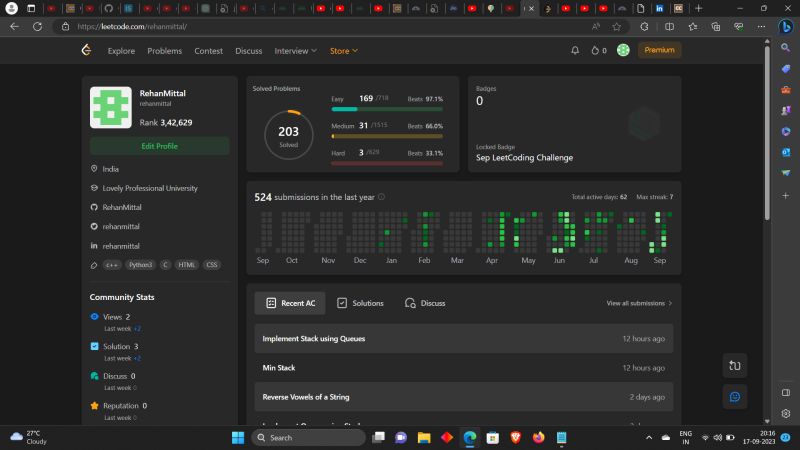Open the Problems page
The height and width of the screenshot is (450, 800).
pos(164,51)
